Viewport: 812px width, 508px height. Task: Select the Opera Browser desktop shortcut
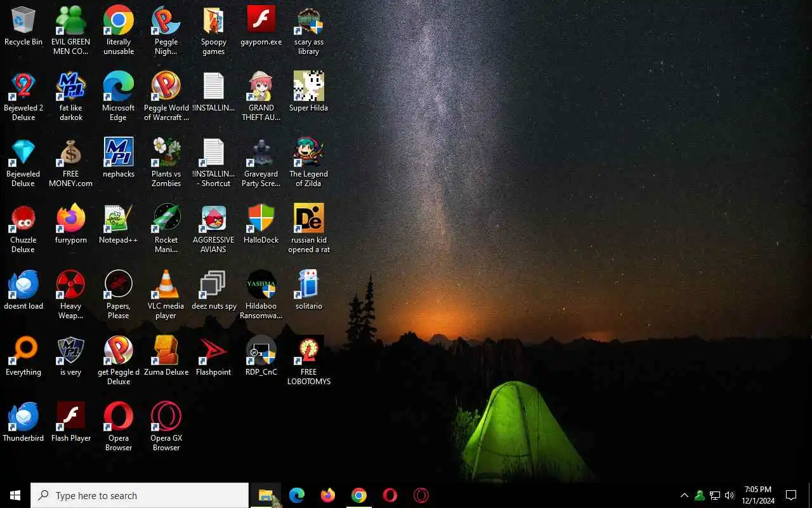coord(119,427)
